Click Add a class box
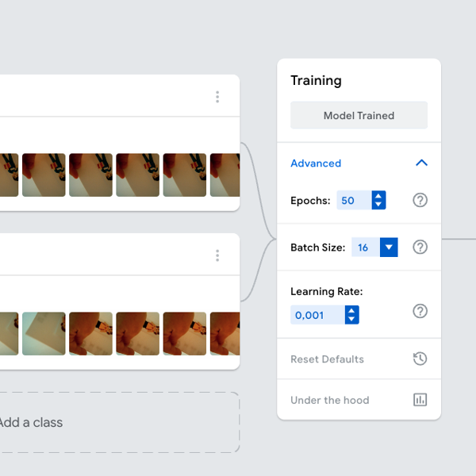 (119, 422)
